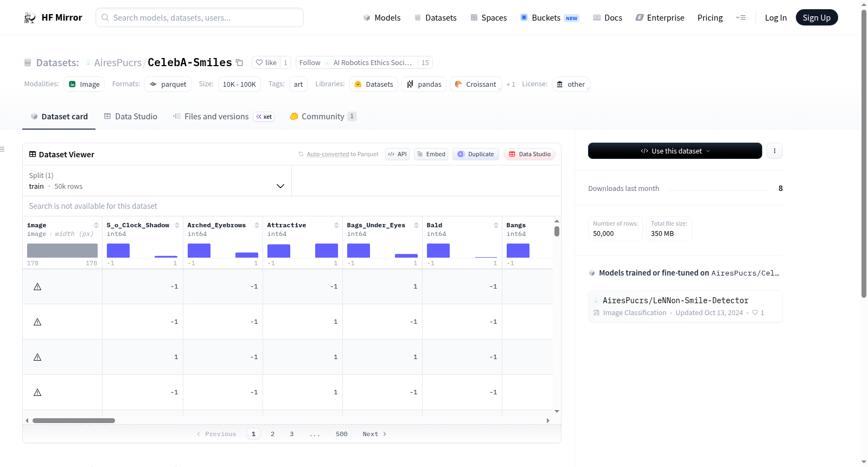Click the 10K - 100K size tag

point(239,84)
